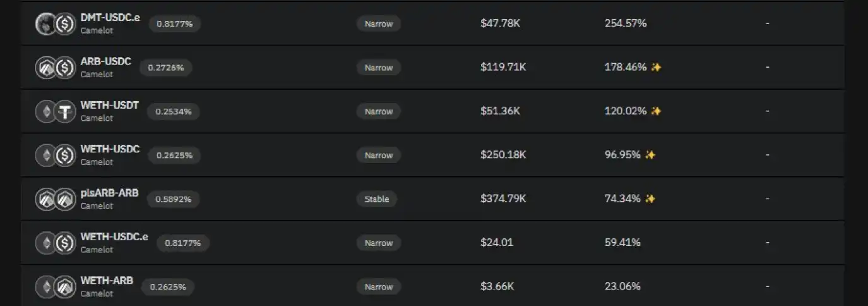
Task: Click the WETH-USDT token pair icon
Action: click(55, 112)
